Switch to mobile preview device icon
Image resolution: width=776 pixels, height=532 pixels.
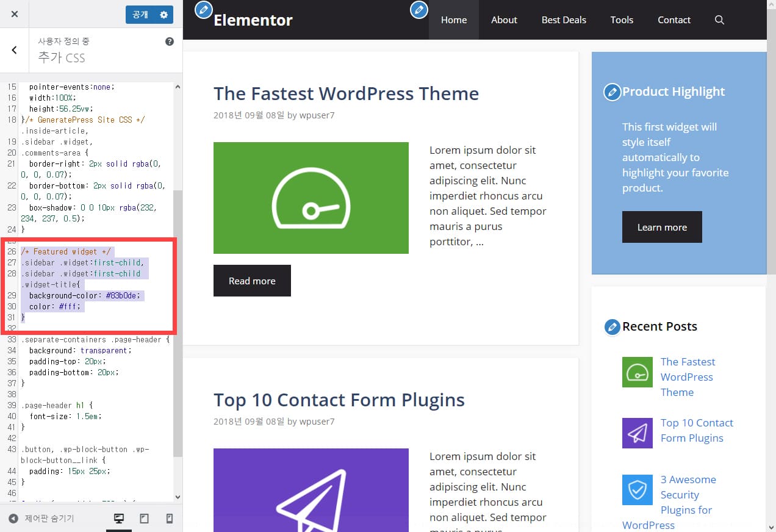point(170,519)
